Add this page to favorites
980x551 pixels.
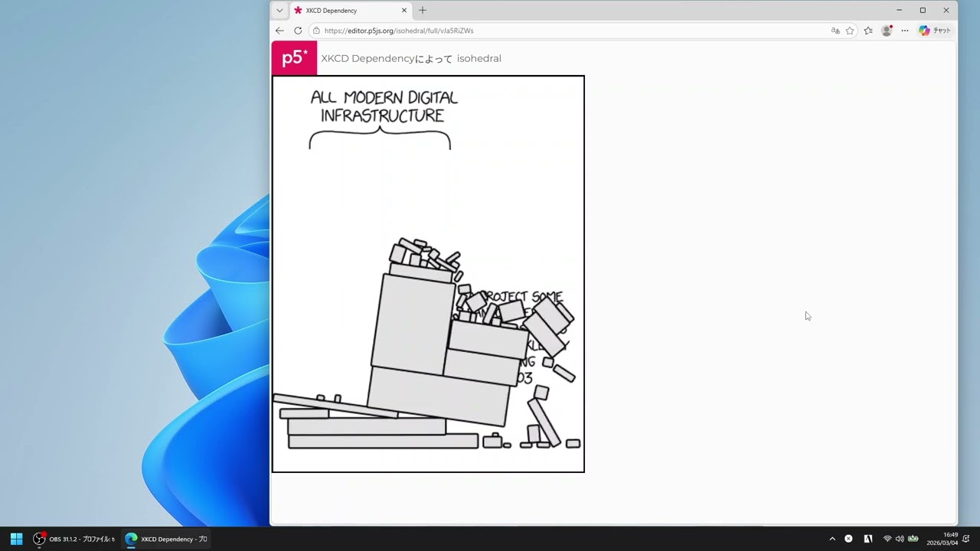850,31
